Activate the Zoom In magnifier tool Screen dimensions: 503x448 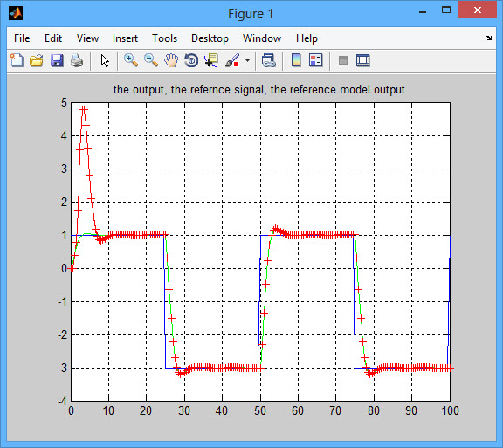(131, 60)
